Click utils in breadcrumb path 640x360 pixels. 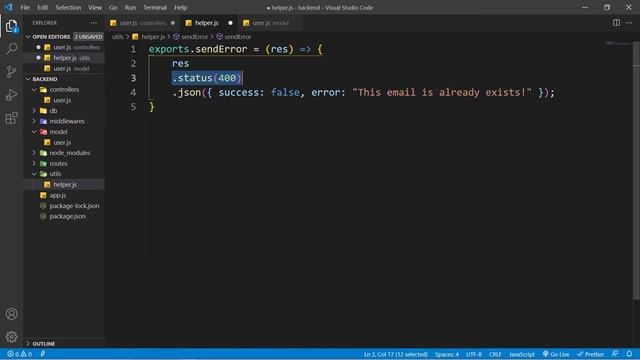117,37
